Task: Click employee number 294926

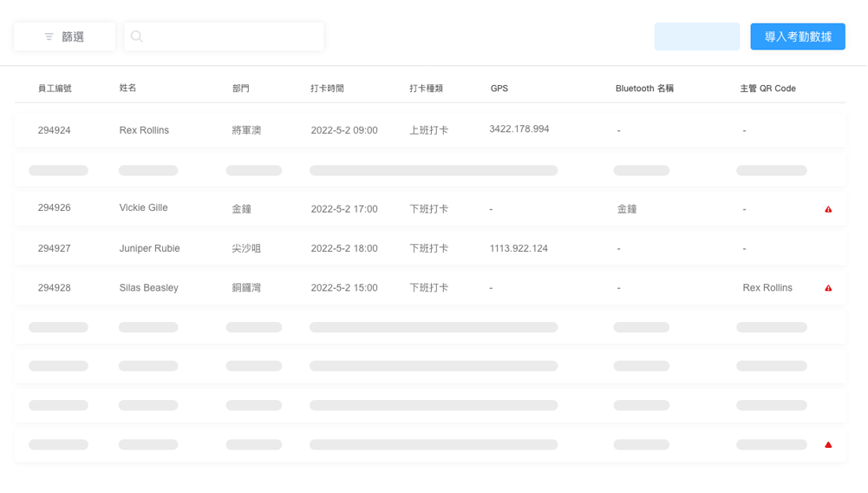Action: [x=55, y=207]
